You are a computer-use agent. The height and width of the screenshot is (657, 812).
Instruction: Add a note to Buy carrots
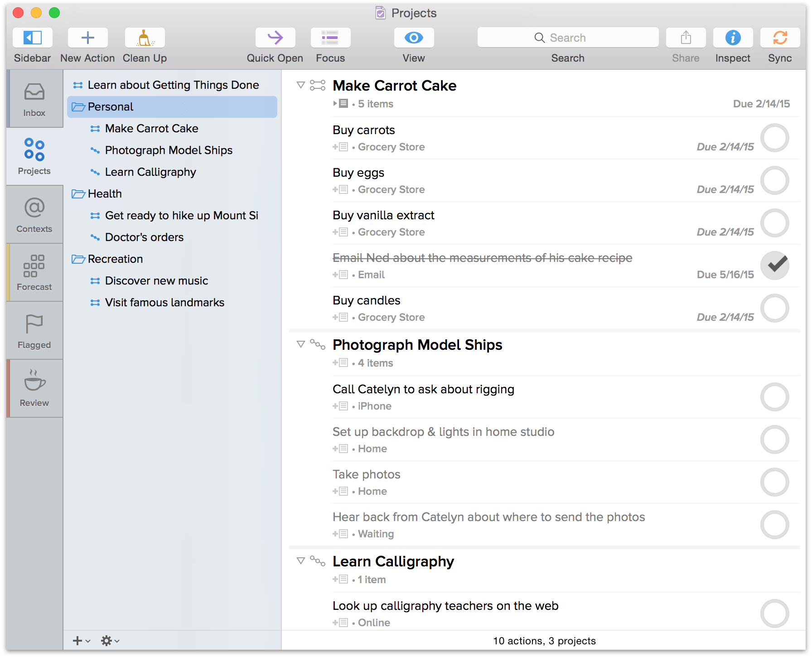pos(340,147)
